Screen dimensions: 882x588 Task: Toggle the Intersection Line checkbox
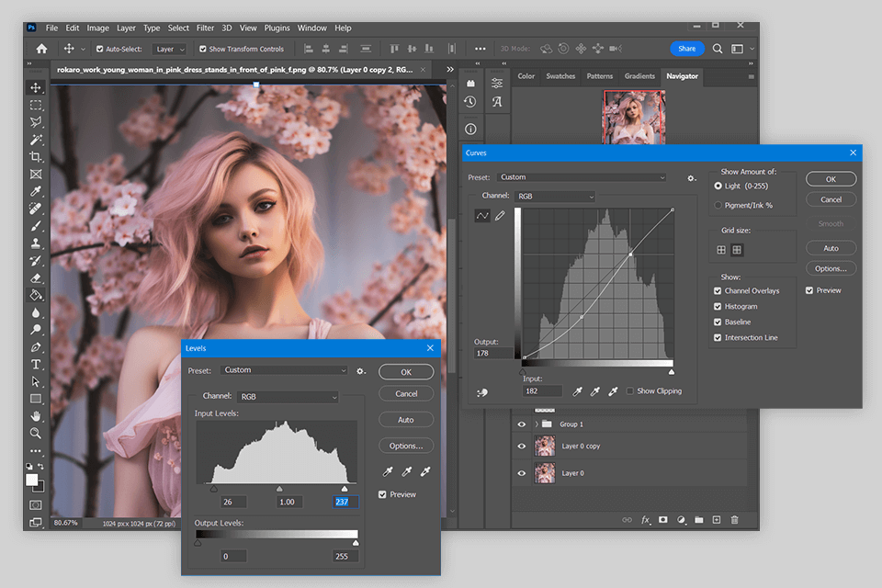[x=718, y=338]
